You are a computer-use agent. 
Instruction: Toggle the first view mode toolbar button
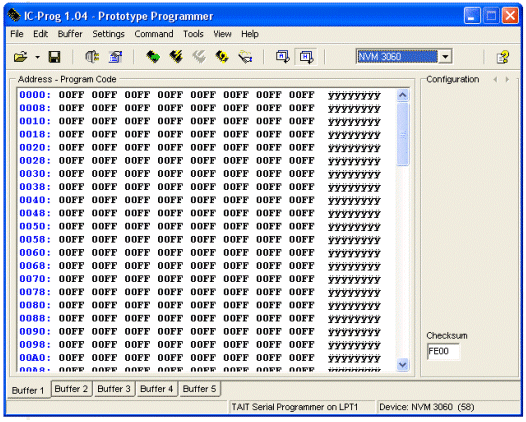point(282,57)
